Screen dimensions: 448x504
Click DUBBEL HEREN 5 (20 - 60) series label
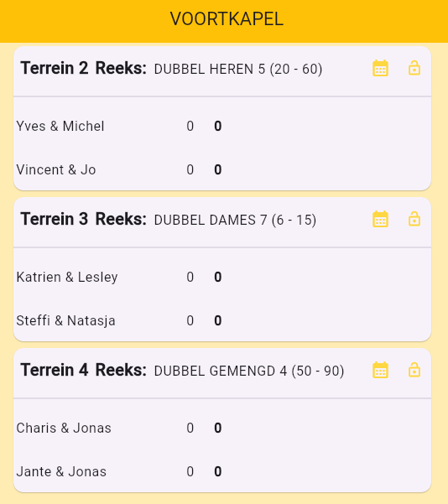point(238,69)
